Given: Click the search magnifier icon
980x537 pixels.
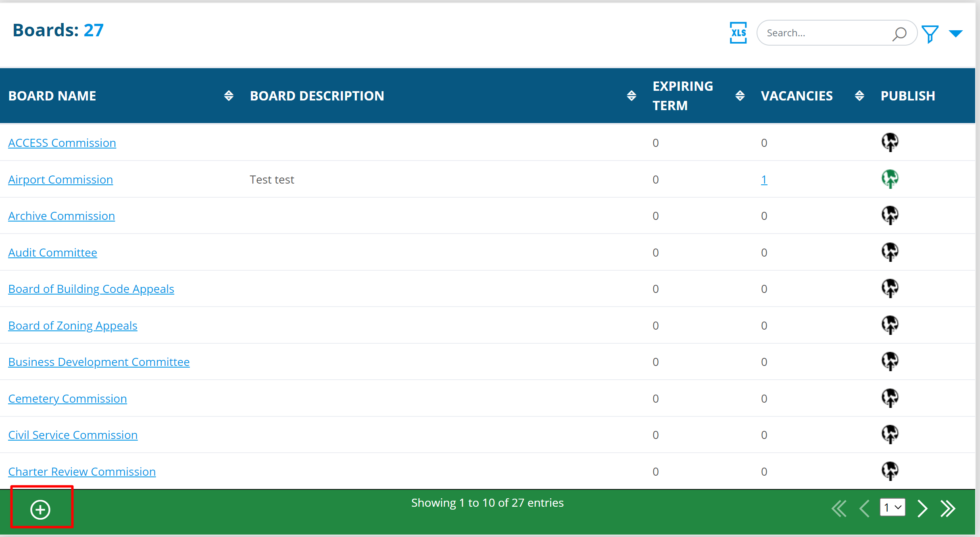Looking at the screenshot, I should (899, 33).
